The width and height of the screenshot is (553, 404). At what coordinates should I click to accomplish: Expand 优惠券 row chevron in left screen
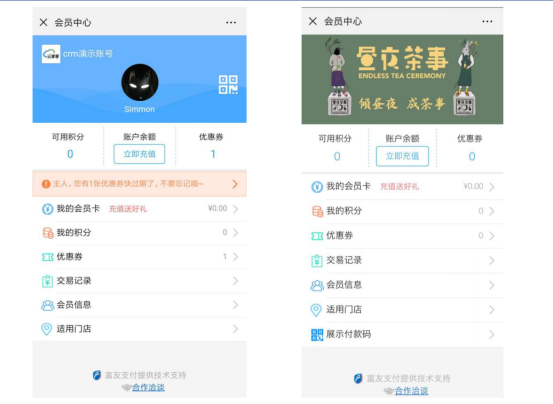pos(236,257)
